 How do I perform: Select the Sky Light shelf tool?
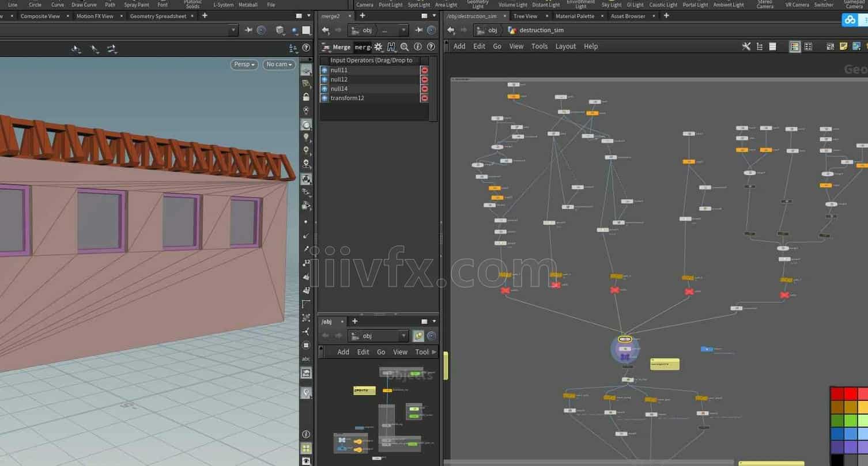coord(611,5)
